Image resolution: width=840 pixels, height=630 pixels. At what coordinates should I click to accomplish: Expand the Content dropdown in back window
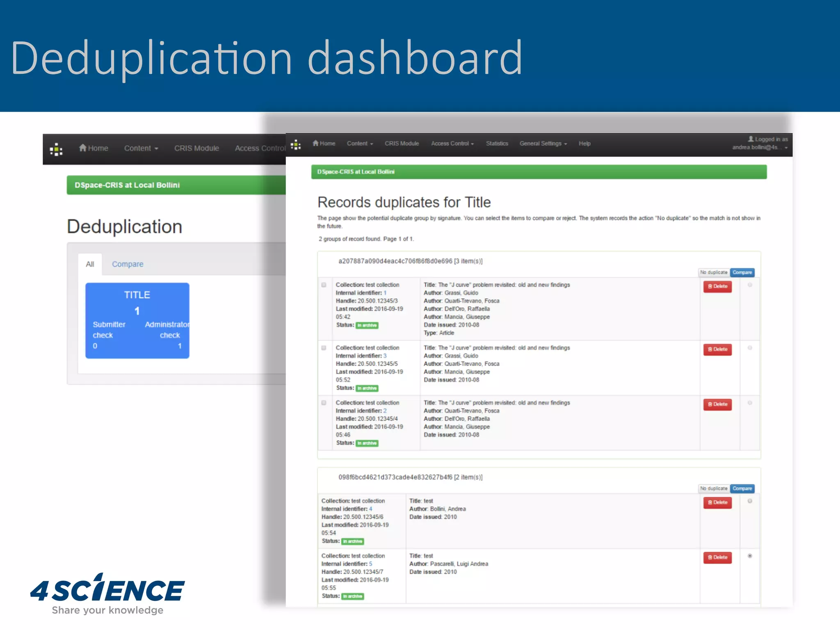pyautogui.click(x=141, y=148)
